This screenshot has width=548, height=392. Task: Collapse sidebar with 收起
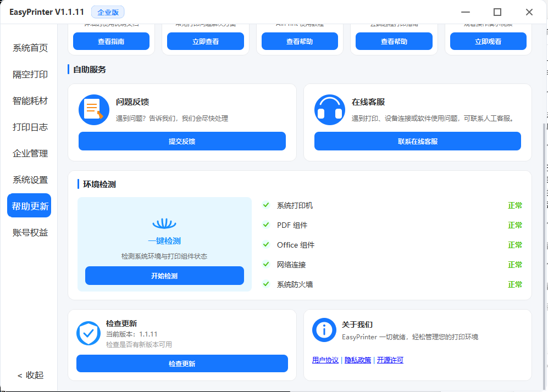[30, 375]
